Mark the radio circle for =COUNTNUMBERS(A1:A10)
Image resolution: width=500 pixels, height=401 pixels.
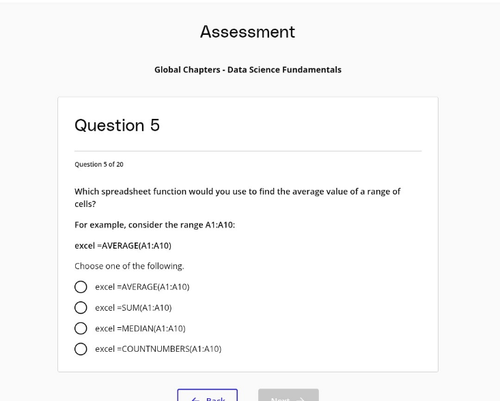click(81, 349)
